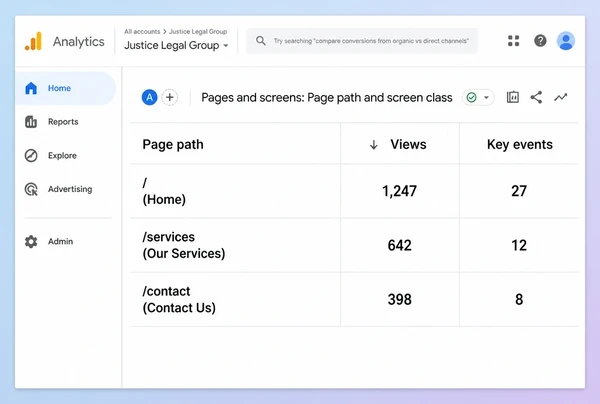Viewport: 600px width, 404px height.
Task: Open the user account avatar
Action: pos(566,41)
